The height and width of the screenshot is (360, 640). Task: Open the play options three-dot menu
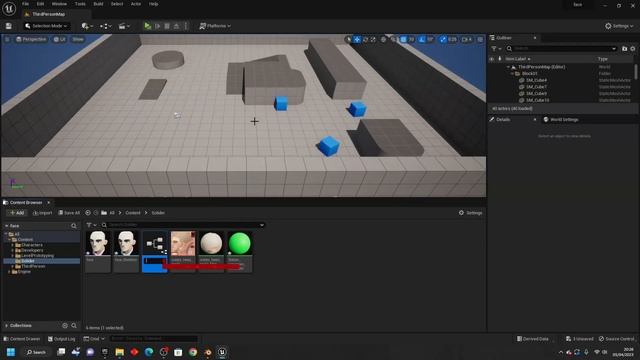point(186,26)
